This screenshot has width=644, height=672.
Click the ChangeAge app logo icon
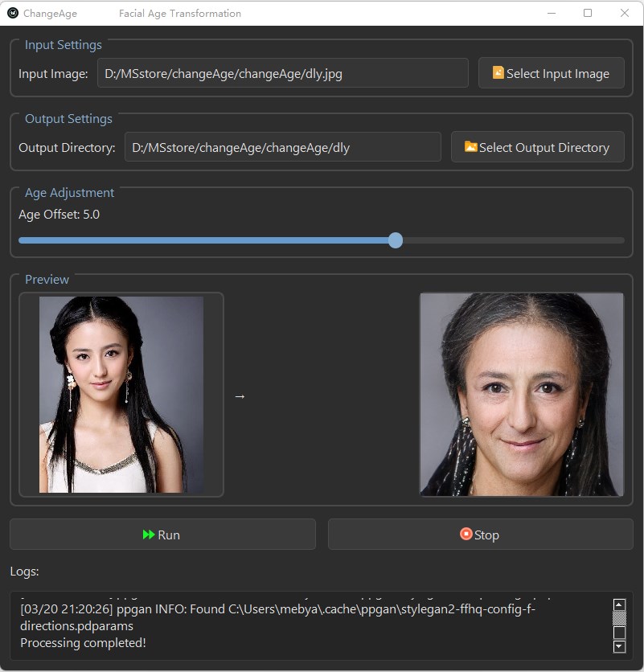point(13,13)
